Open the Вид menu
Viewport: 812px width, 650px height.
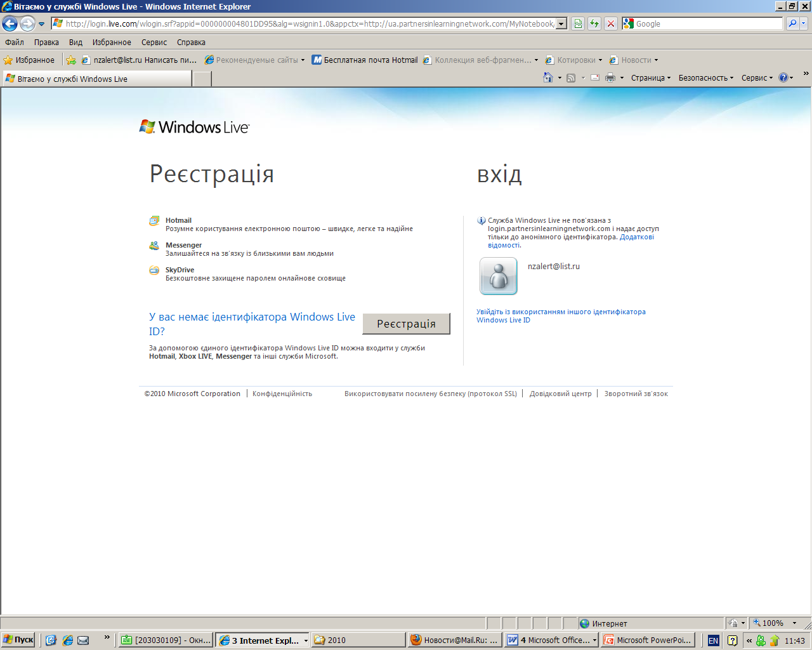pos(75,43)
